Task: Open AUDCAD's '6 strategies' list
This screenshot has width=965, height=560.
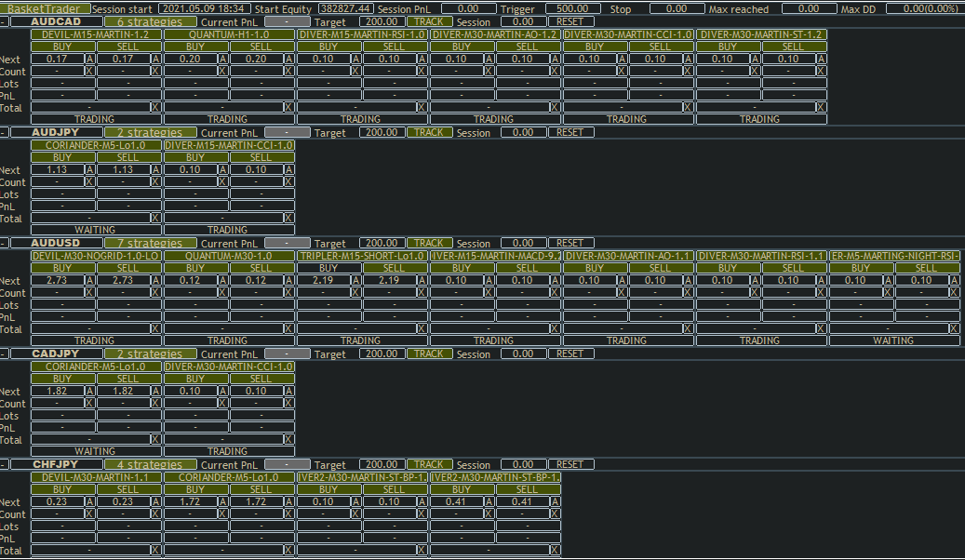Action: 150,21
